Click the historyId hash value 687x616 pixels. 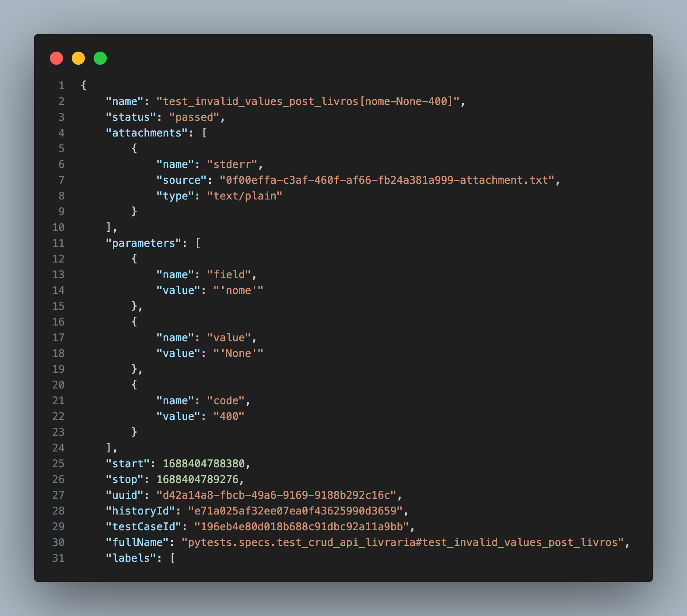point(295,511)
